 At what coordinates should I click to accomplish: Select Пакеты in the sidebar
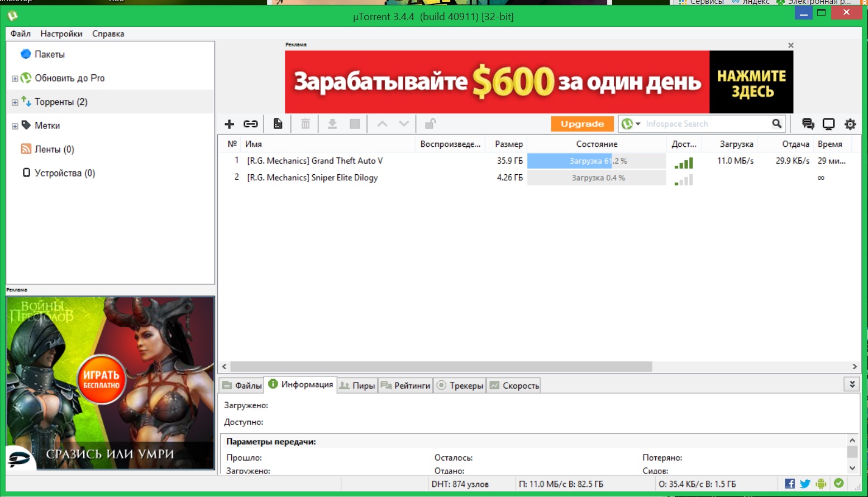pyautogui.click(x=50, y=54)
